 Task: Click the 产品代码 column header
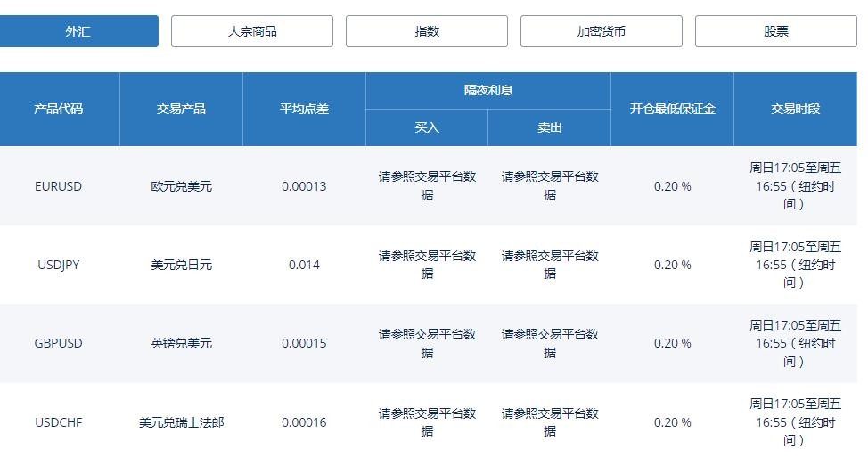[59, 109]
